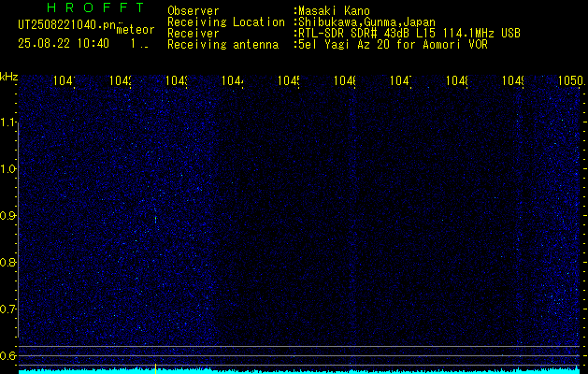Select receiver details RTL-SDR SDR# 43dB
The image size is (588, 374).
point(354,34)
